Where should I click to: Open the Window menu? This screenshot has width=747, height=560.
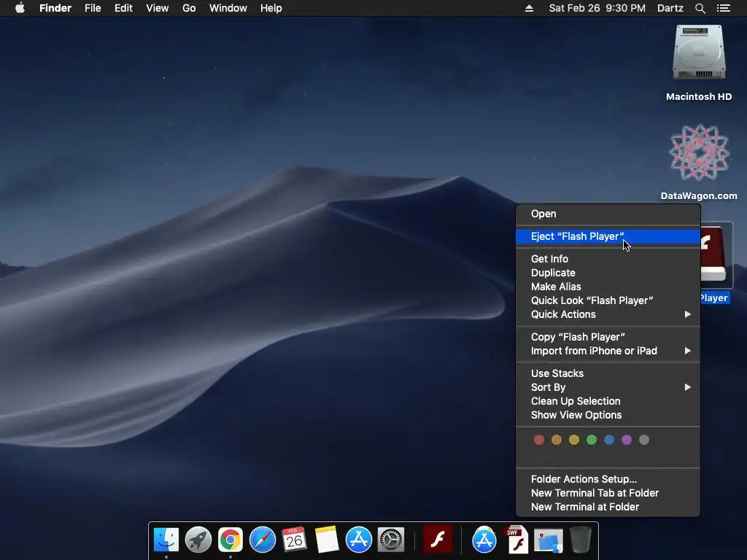coord(228,8)
